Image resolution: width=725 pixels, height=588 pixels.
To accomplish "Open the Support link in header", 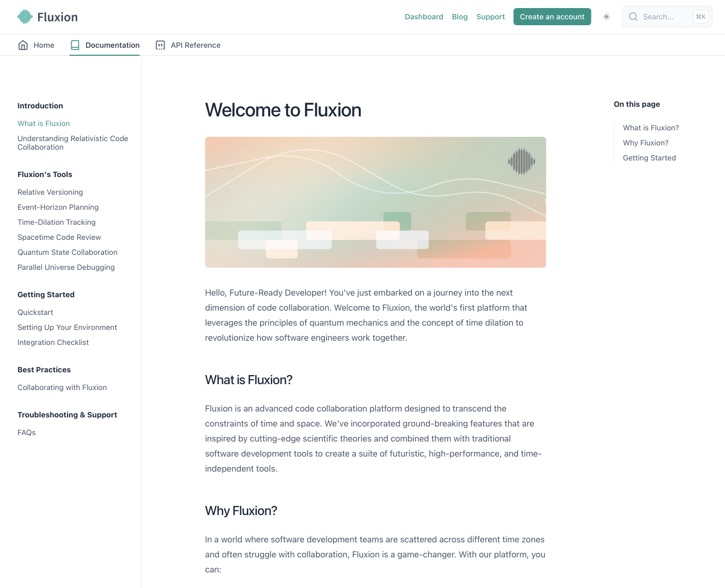I will [491, 17].
